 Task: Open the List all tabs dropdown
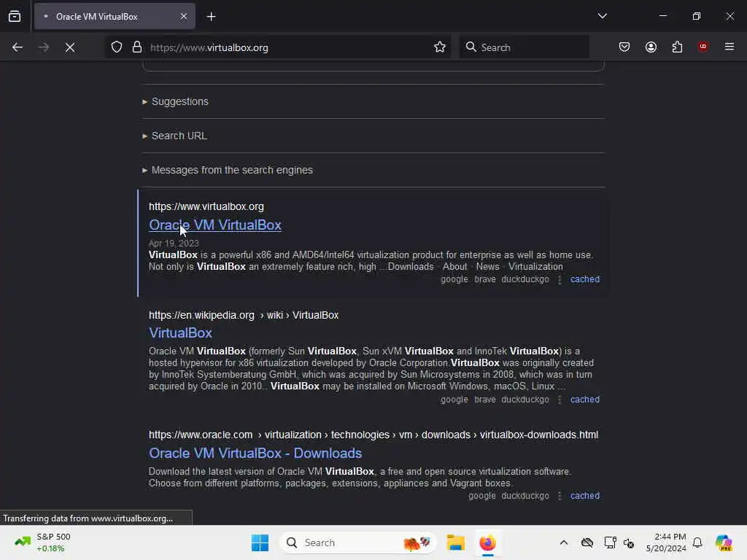point(602,16)
